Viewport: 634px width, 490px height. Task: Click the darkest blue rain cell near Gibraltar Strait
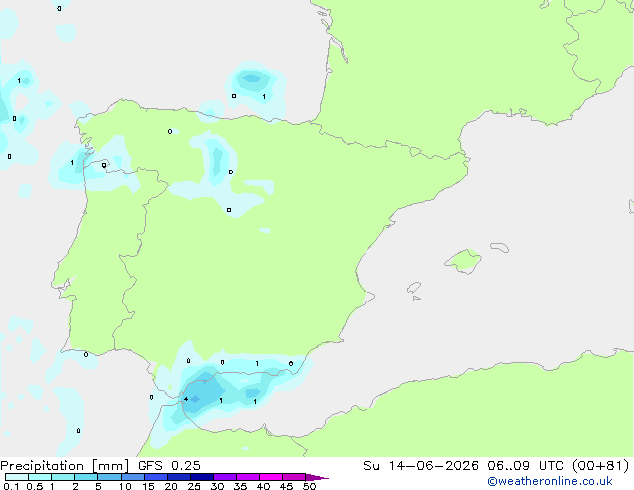click(x=195, y=399)
